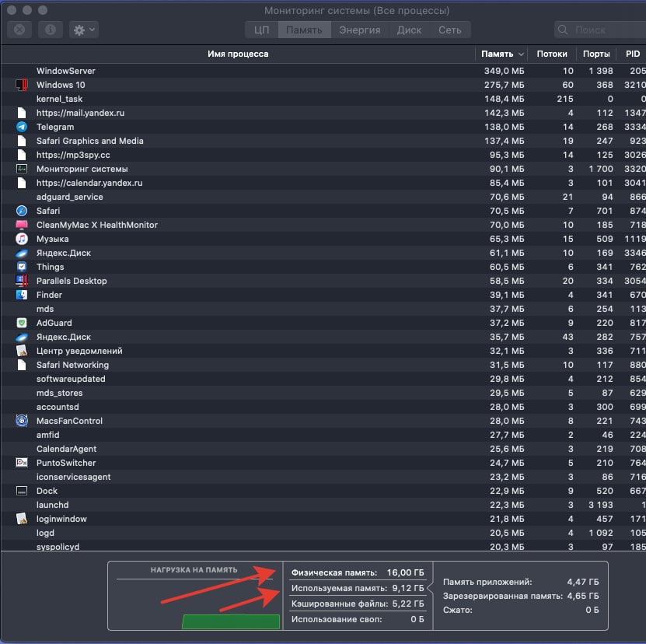The width and height of the screenshot is (646, 644).
Task: Select the adguard_service process row
Action: coord(323,197)
